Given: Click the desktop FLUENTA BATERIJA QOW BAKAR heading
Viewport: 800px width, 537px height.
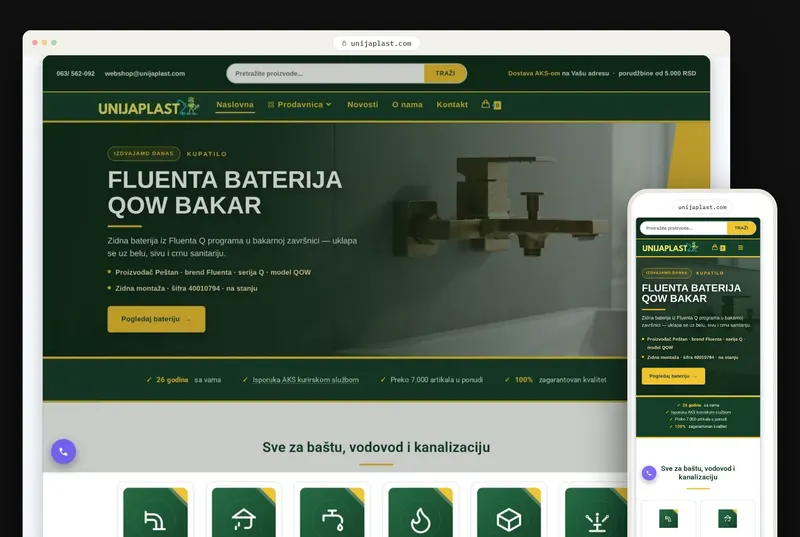Looking at the screenshot, I should [x=225, y=192].
